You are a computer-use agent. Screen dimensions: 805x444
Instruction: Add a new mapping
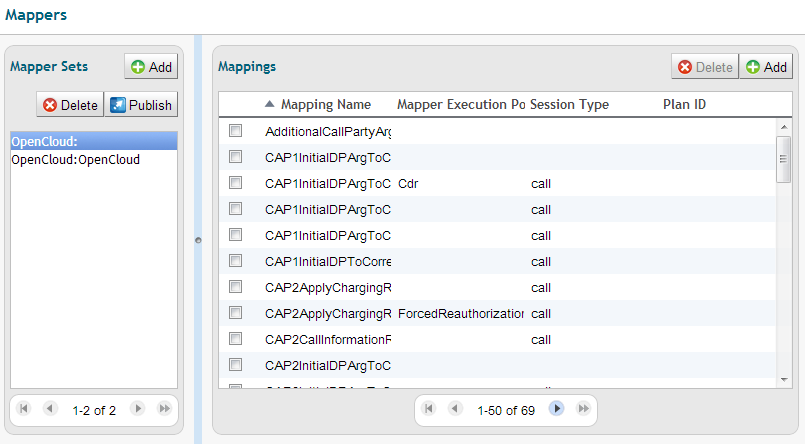[766, 67]
